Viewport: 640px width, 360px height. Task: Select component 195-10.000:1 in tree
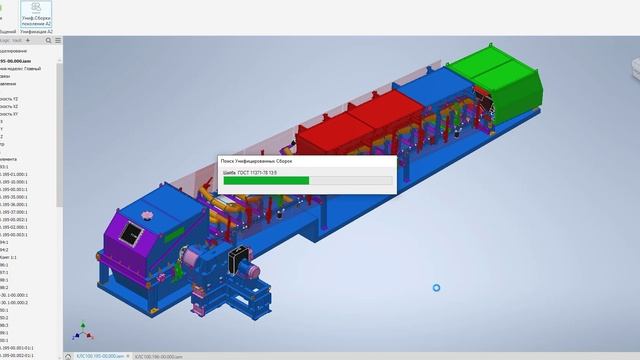(x=14, y=182)
